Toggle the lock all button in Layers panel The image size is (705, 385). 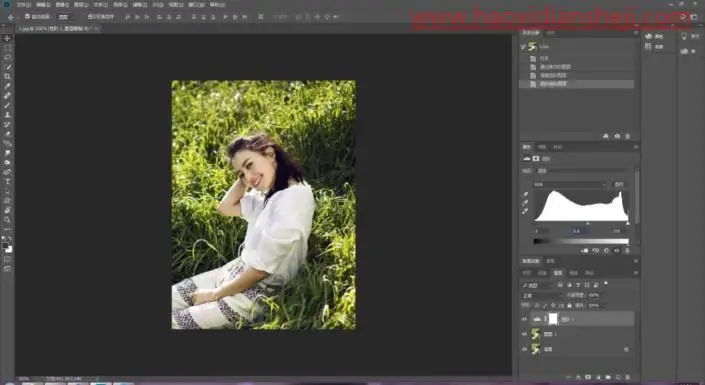tap(569, 305)
